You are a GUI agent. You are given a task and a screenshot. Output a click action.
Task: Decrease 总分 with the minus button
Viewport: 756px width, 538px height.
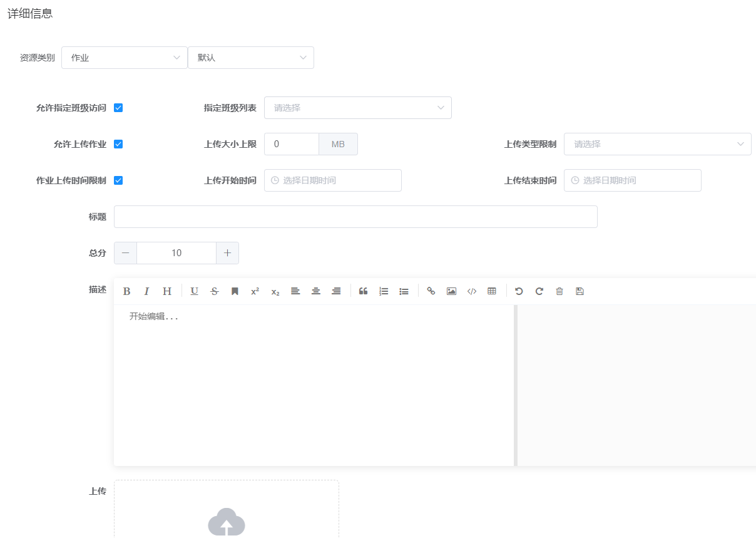tap(125, 253)
